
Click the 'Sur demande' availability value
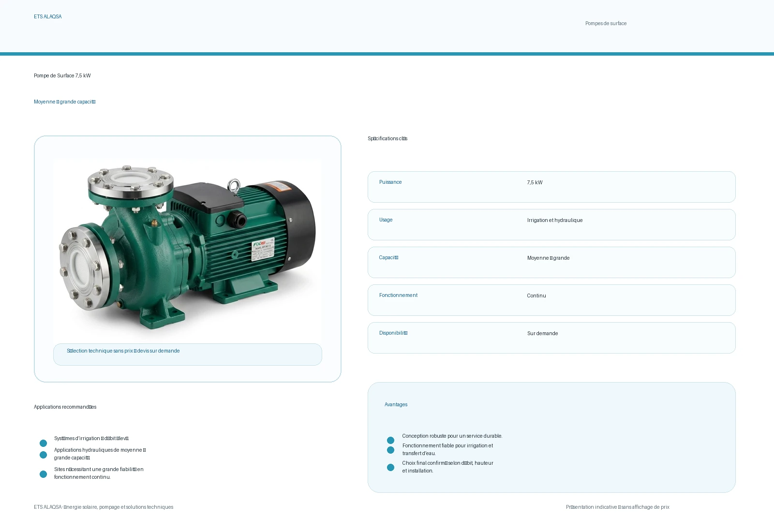[x=543, y=333]
